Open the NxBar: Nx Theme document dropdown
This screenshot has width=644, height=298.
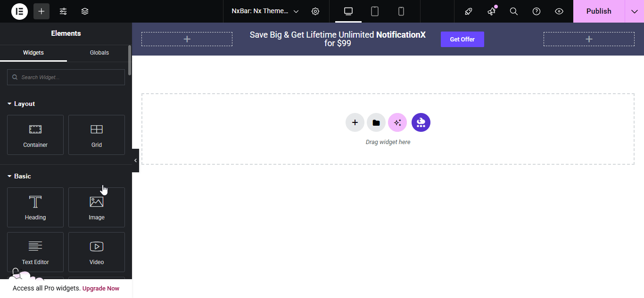click(265, 11)
